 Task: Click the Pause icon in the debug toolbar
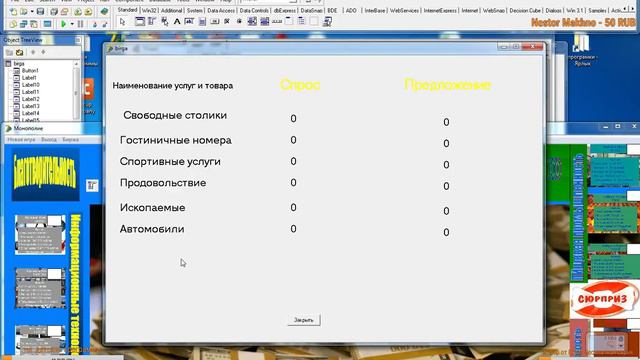tap(80, 24)
